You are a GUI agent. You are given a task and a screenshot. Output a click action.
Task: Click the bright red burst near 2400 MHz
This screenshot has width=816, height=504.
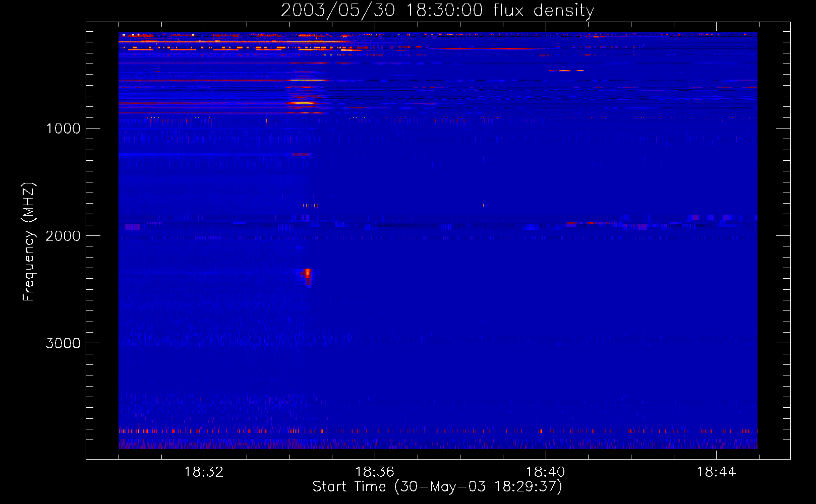[307, 276]
